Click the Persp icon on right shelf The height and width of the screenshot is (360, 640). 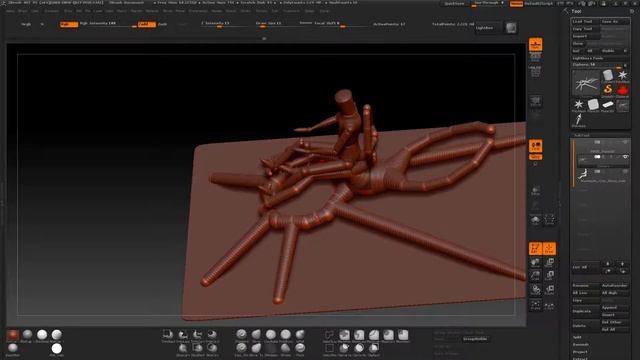(x=536, y=101)
